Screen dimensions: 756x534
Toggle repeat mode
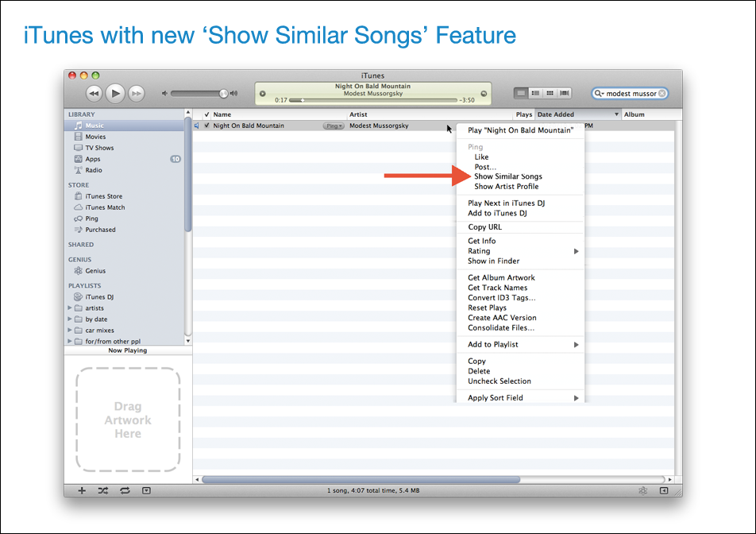(x=125, y=490)
